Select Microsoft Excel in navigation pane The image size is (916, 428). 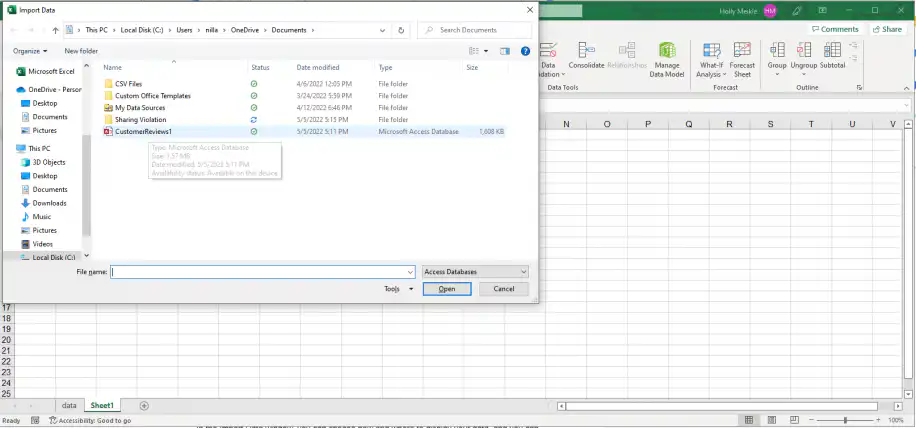46,72
